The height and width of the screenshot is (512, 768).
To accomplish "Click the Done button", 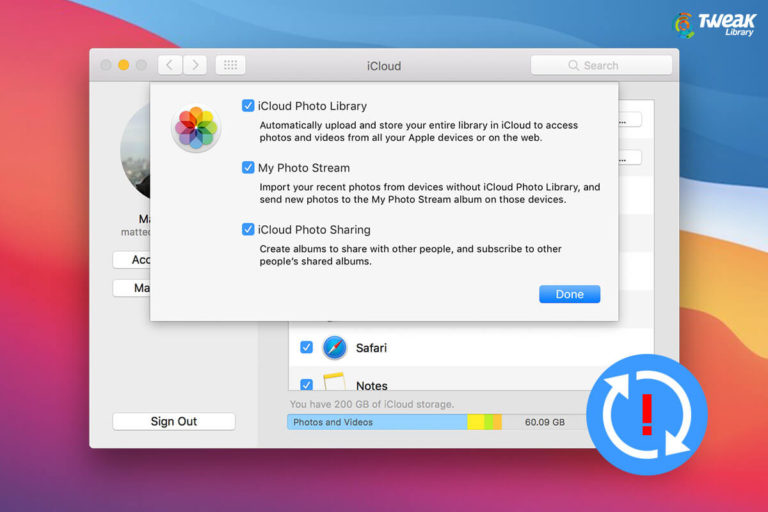I will pos(569,294).
